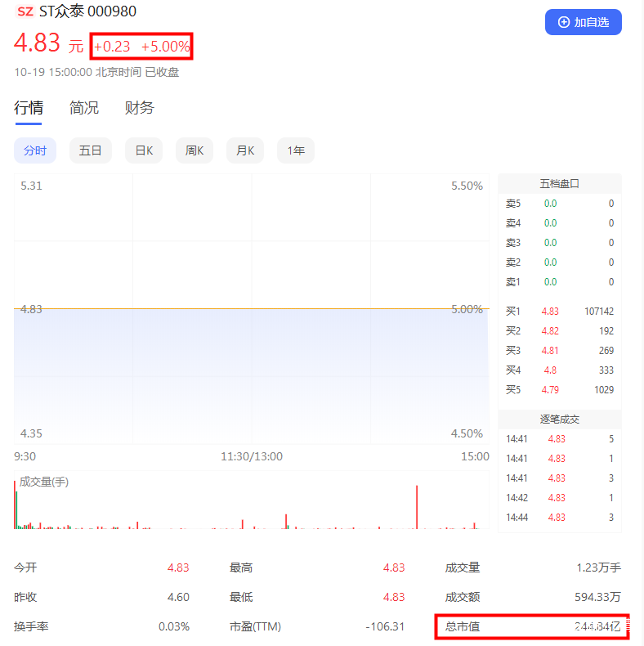Select the 五日 chart period
Viewport: 644px width, 646px height.
(90, 150)
